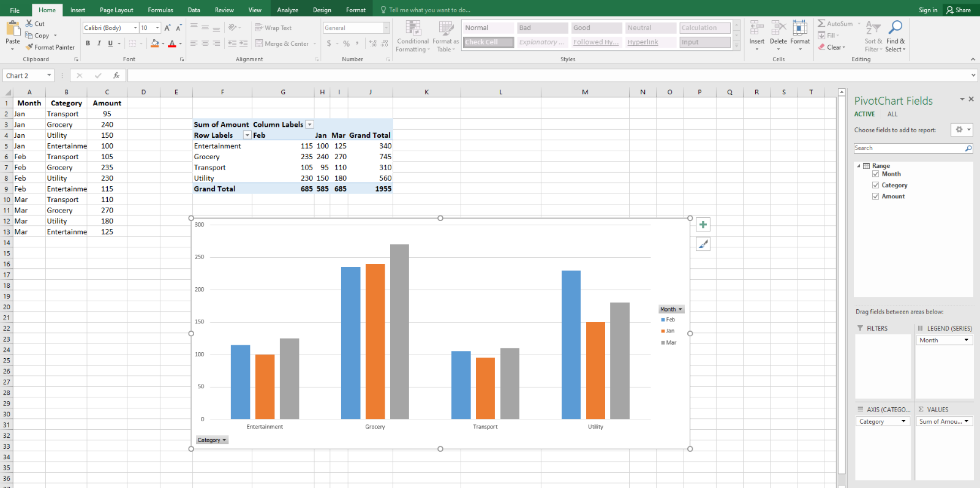Uncheck the Month field checkbox

876,174
